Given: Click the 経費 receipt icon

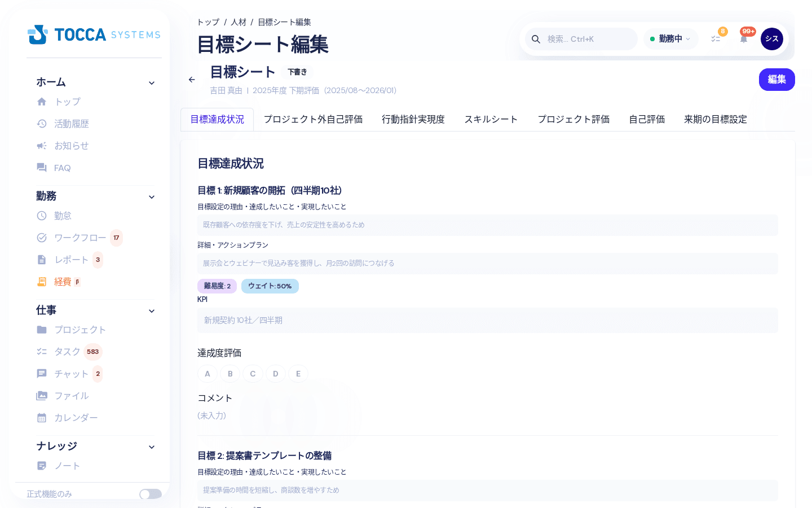Looking at the screenshot, I should (42, 282).
